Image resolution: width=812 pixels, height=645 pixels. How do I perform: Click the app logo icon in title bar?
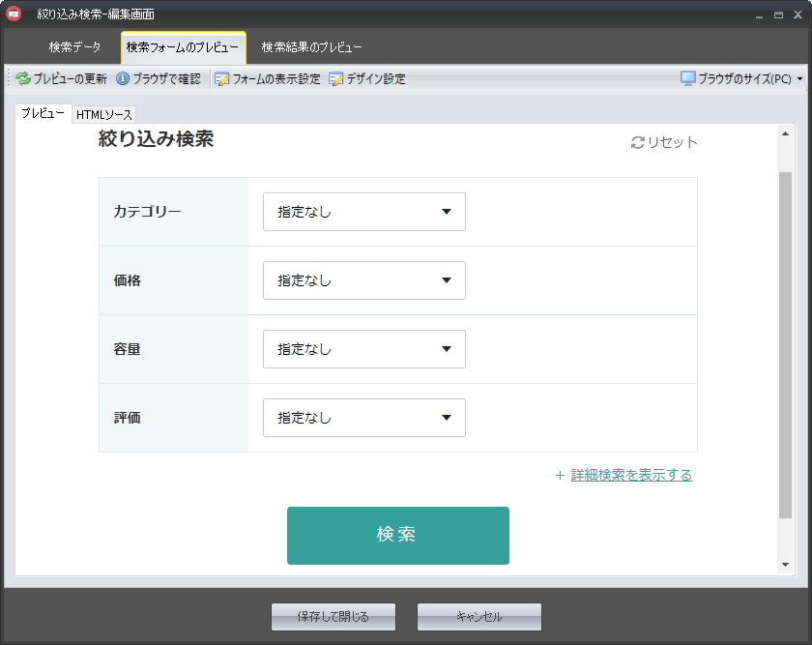click(14, 15)
